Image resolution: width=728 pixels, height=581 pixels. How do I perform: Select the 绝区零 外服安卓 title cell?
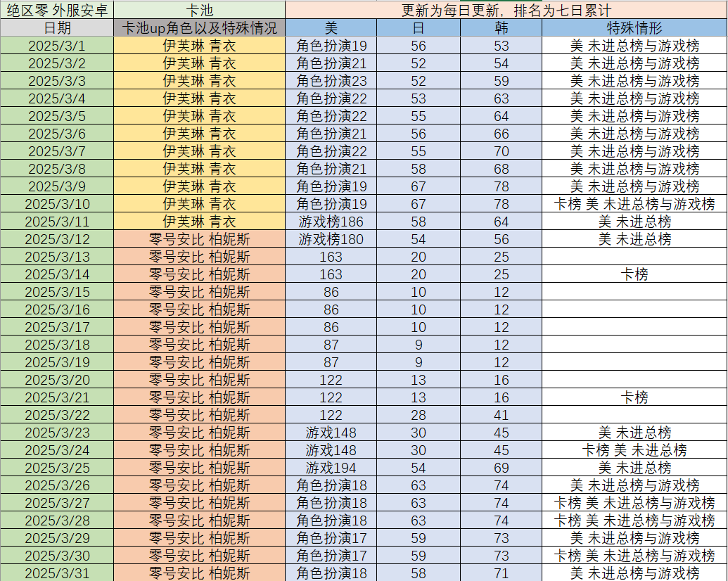tap(57, 10)
